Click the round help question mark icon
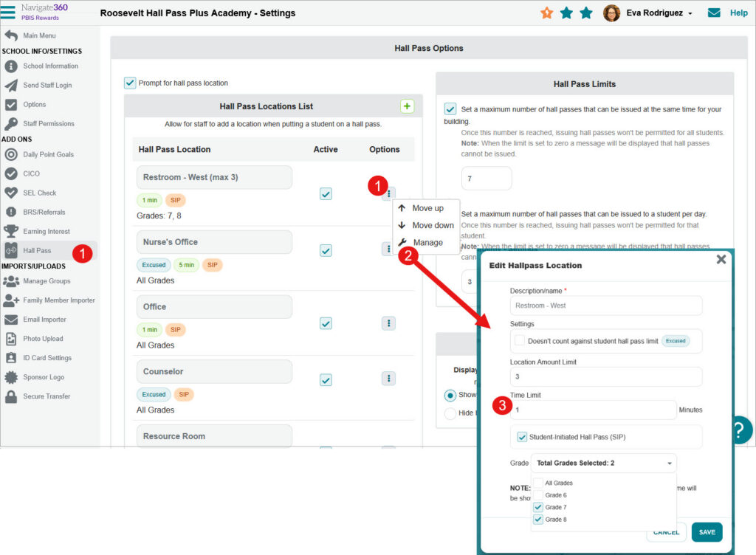 [x=740, y=430]
